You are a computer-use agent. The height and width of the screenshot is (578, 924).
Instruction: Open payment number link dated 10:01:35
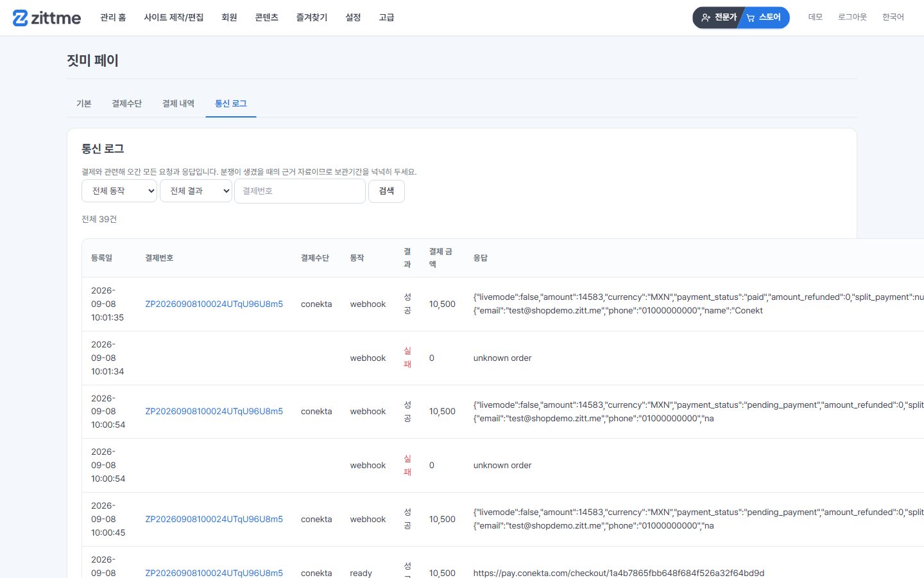tap(214, 304)
